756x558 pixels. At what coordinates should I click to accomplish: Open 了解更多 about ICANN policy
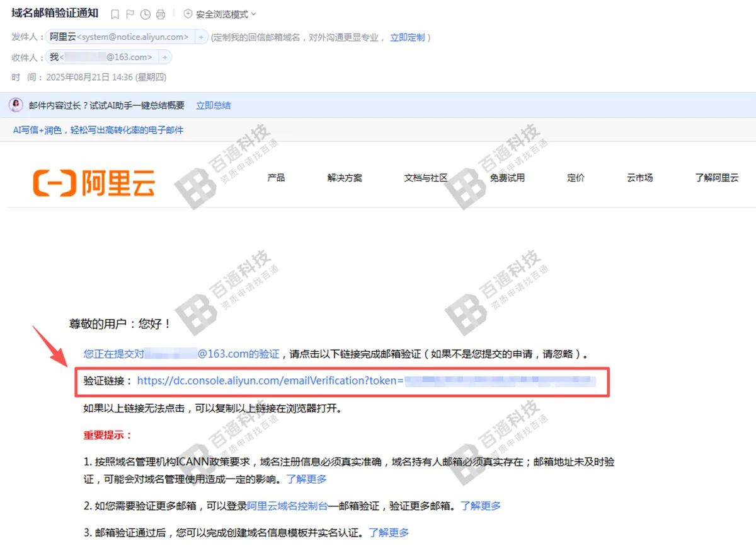[307, 479]
